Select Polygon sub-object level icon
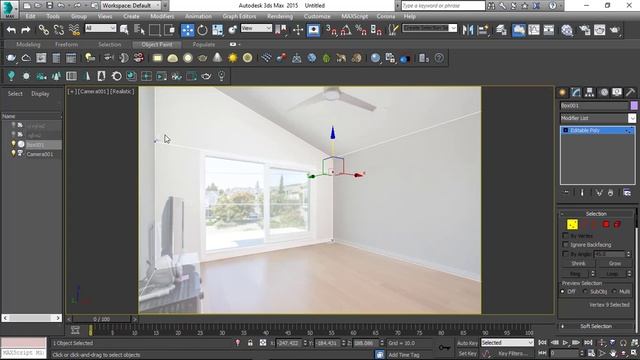640x360 pixels. click(606, 224)
